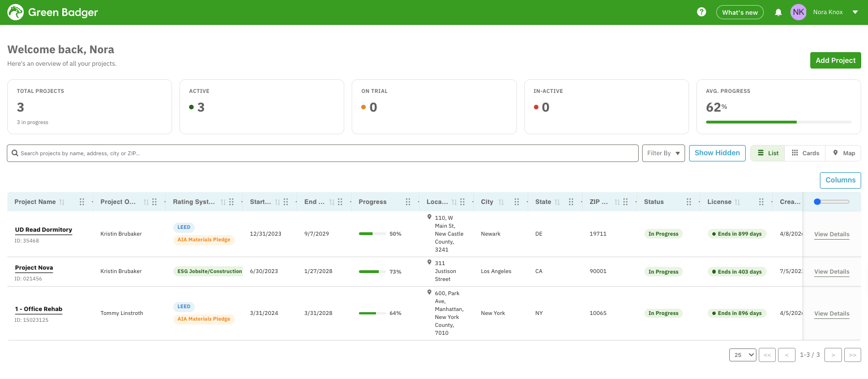Go to next page of results
Viewport: 868px width, 379px height.
pyautogui.click(x=833, y=355)
